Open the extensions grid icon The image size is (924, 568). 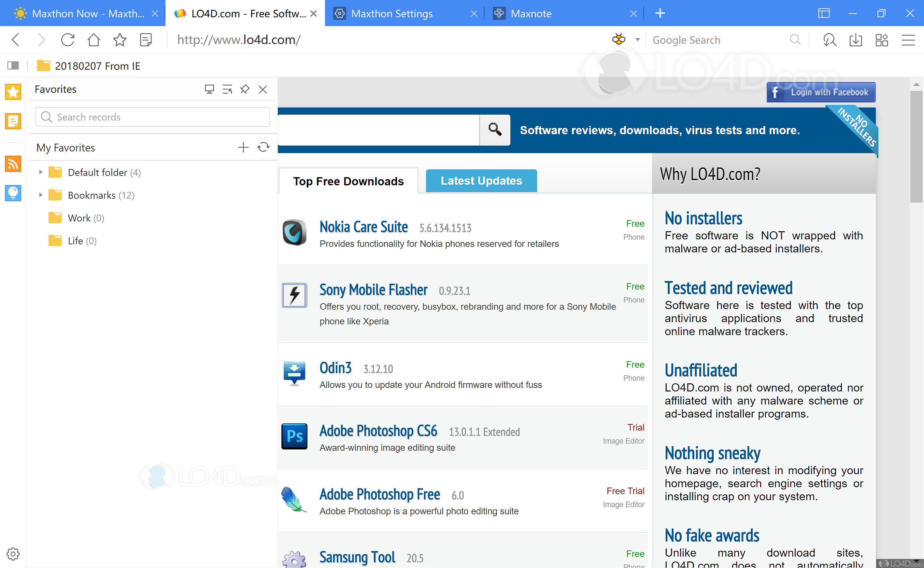[882, 39]
